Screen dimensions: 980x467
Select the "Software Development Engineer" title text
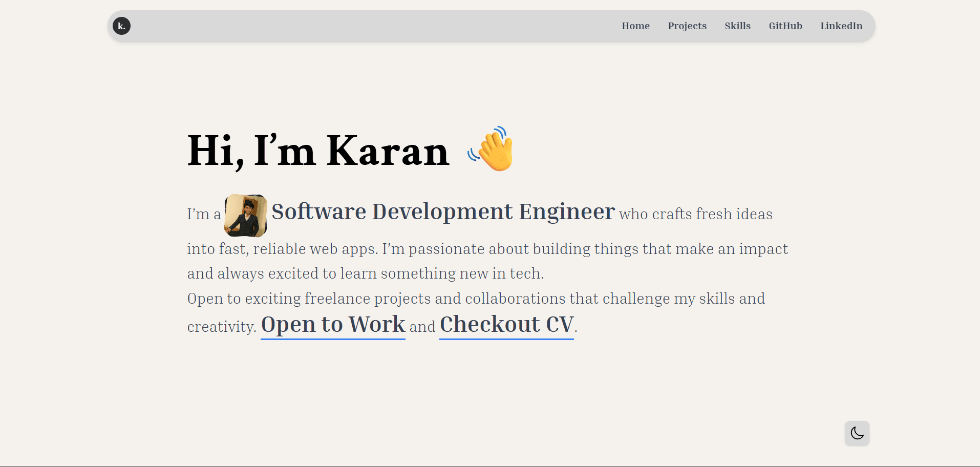[x=443, y=212]
